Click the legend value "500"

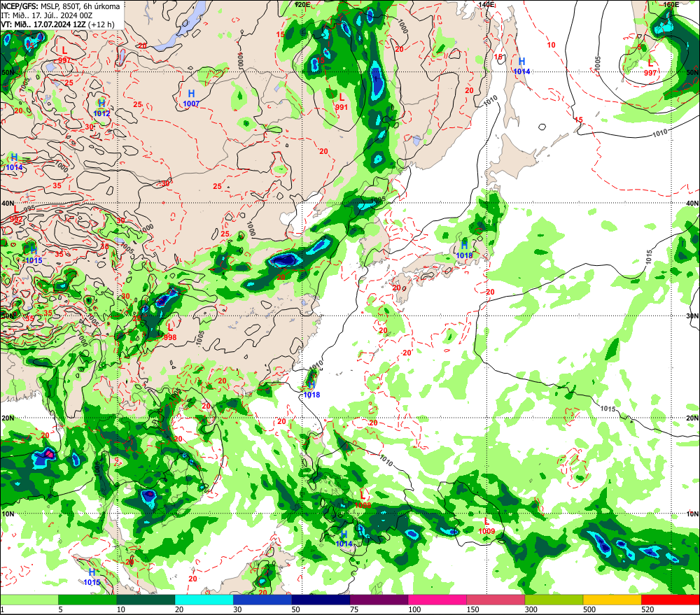coord(589,609)
